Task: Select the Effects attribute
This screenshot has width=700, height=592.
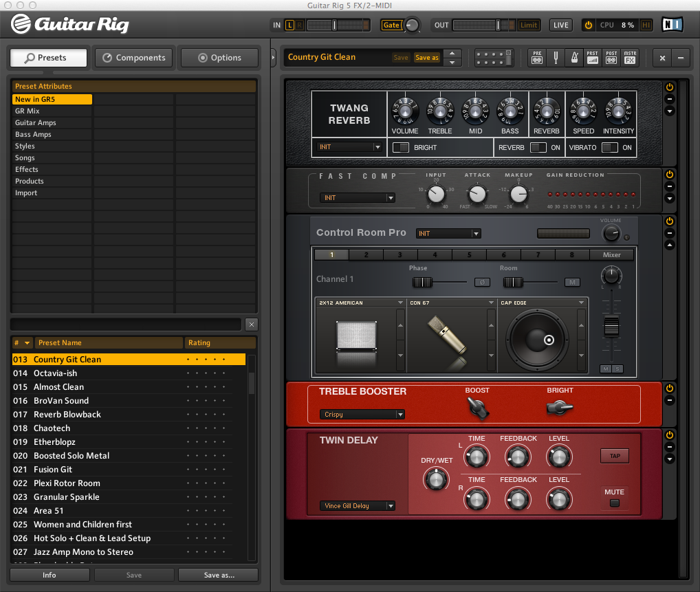Action: tap(52, 170)
